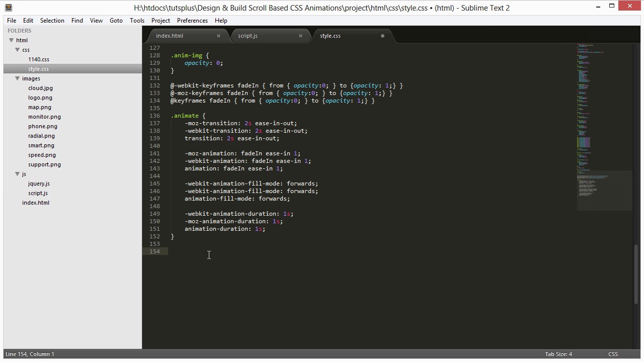Collapse the images folder
Image resolution: width=644 pixels, height=362 pixels.
tap(17, 78)
